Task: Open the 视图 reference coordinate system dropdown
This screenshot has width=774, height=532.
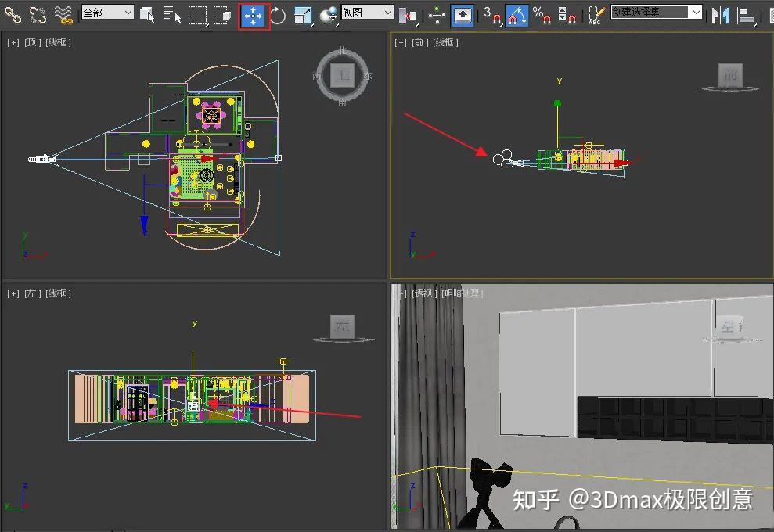Action: (366, 13)
